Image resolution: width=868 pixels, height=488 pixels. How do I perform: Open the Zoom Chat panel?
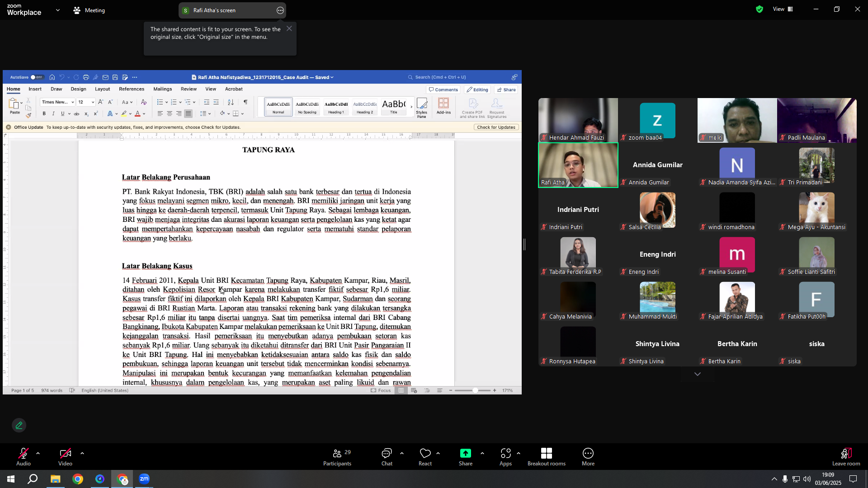click(x=387, y=456)
